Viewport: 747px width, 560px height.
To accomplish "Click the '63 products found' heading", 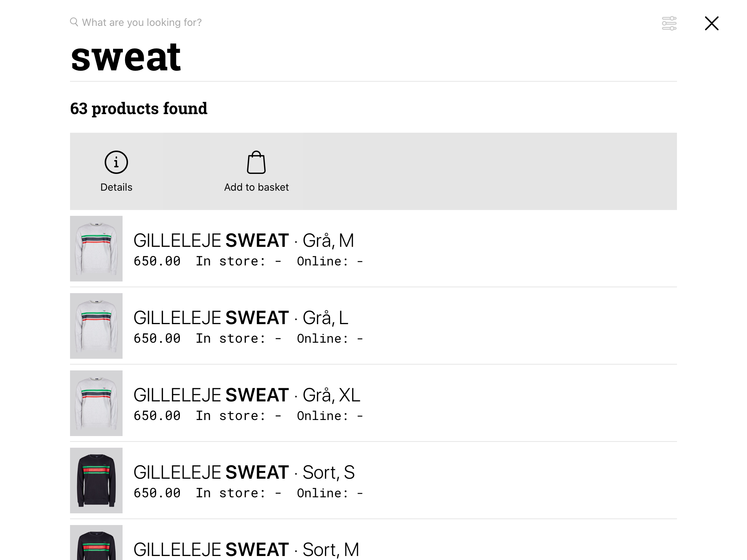I will point(139,109).
